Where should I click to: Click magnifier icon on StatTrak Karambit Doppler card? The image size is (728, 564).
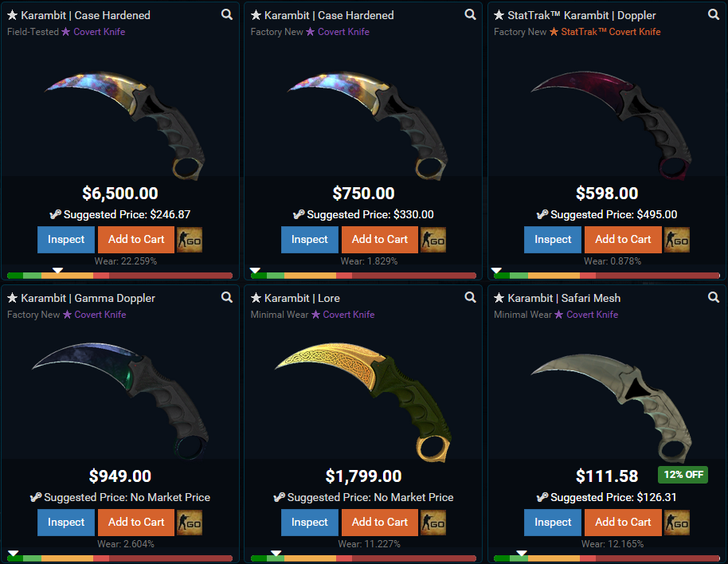pyautogui.click(x=714, y=15)
